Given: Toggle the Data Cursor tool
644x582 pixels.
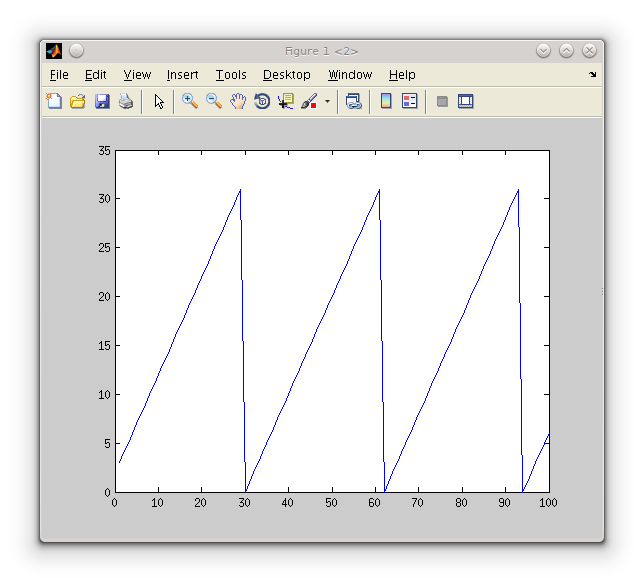Looking at the screenshot, I should point(286,101).
